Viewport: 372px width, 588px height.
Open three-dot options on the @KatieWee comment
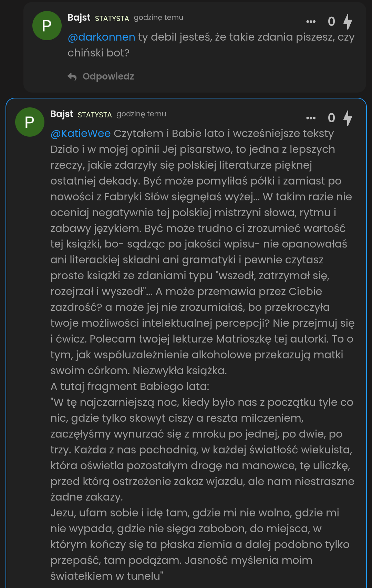coord(311,118)
